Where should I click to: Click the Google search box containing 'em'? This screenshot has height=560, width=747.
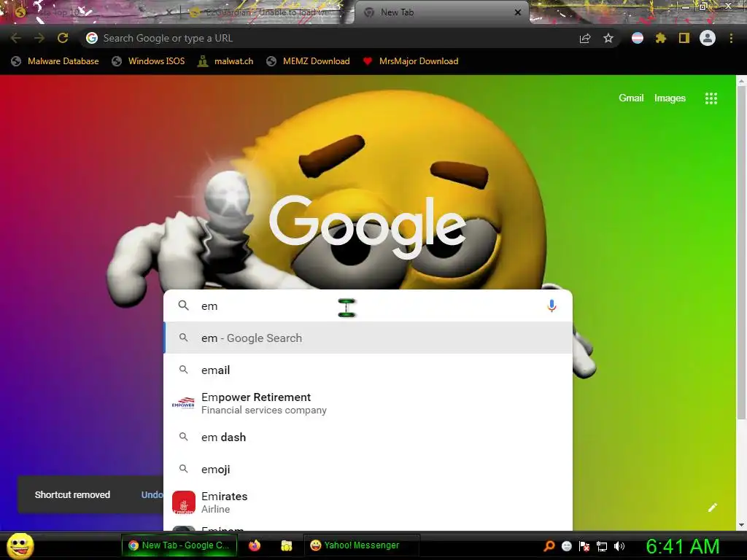pos(368,306)
